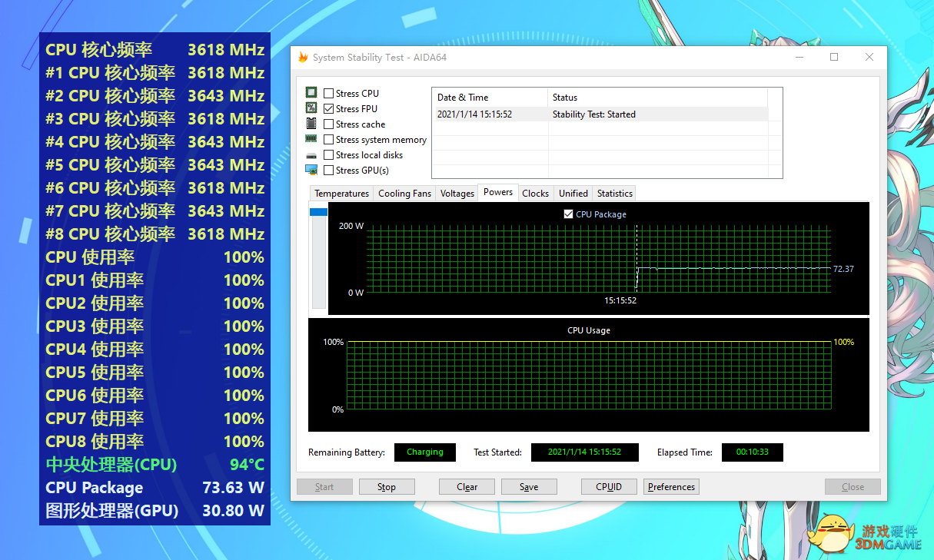Switch to the Temperatures tab
This screenshot has height=560, width=934.
point(341,194)
